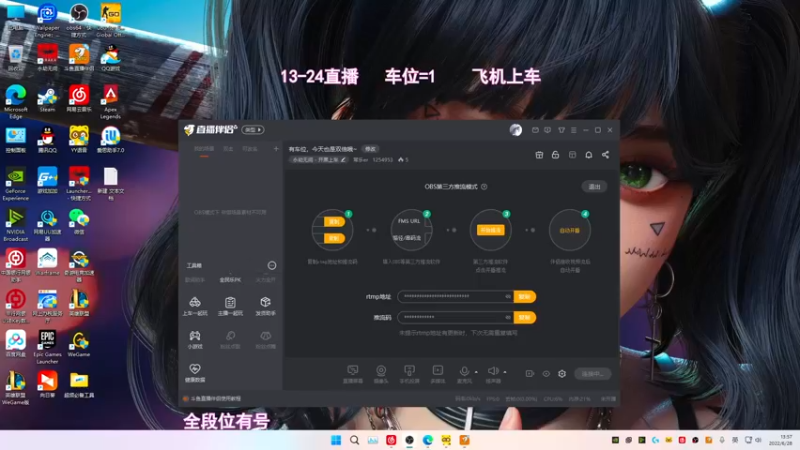Click the record camera icon
800x450 pixels.
[530, 374]
